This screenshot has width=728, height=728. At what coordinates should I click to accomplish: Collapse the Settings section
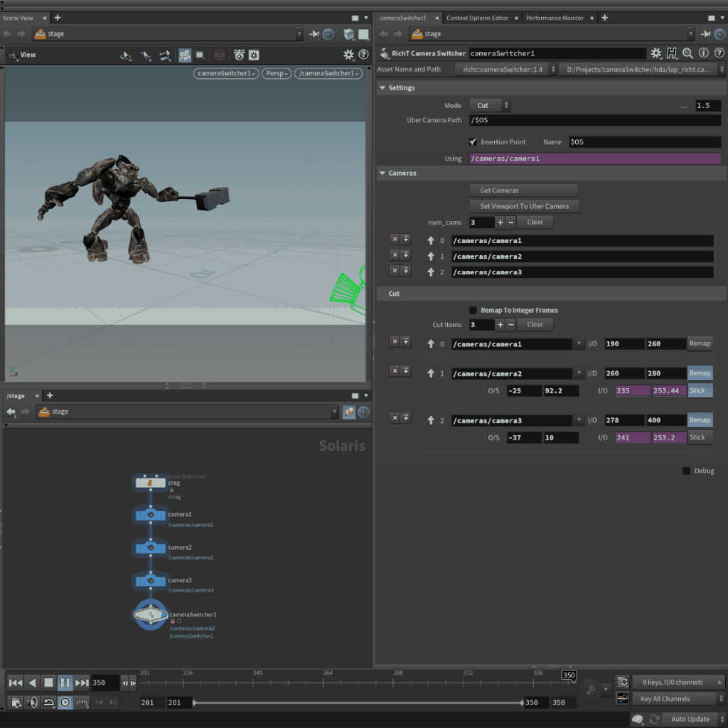(382, 88)
